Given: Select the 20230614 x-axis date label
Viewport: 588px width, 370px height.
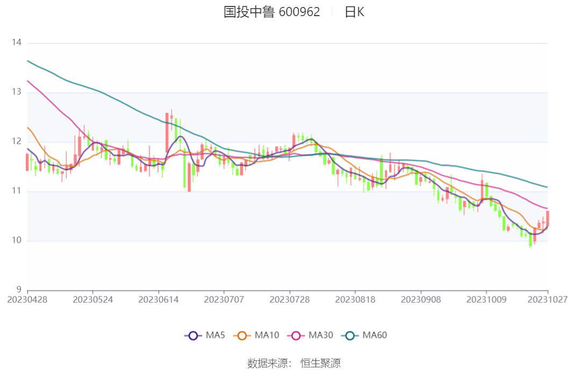Looking at the screenshot, I should pos(159,299).
